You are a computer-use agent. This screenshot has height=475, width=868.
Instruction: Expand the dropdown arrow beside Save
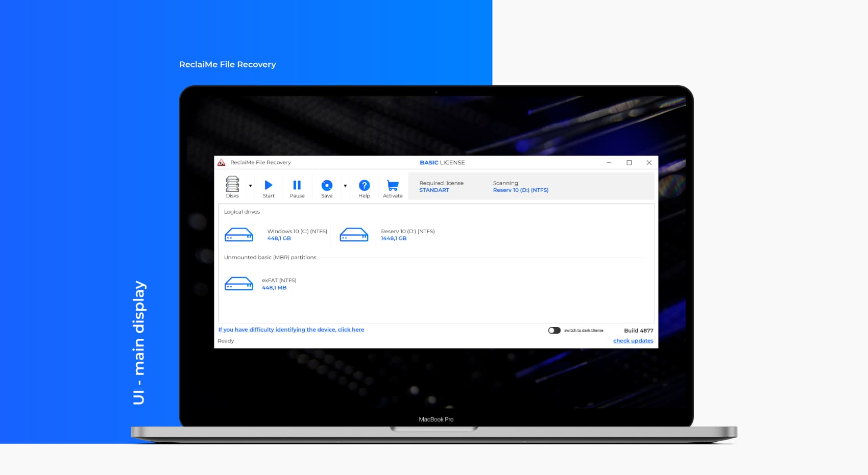point(345,186)
